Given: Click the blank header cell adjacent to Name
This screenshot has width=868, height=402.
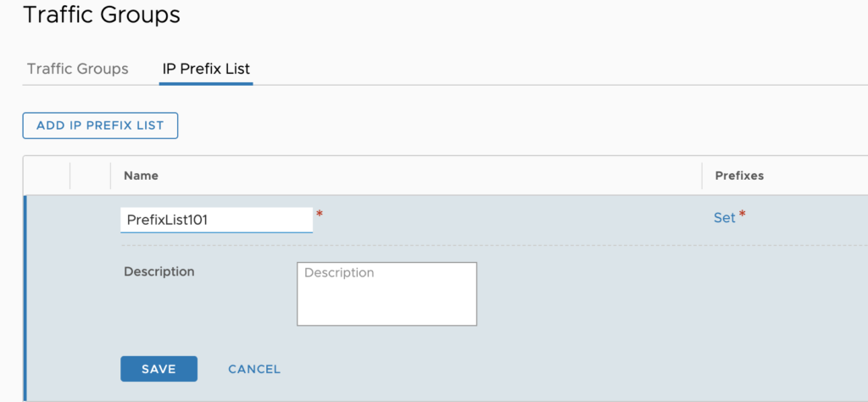Looking at the screenshot, I should click(x=90, y=176).
